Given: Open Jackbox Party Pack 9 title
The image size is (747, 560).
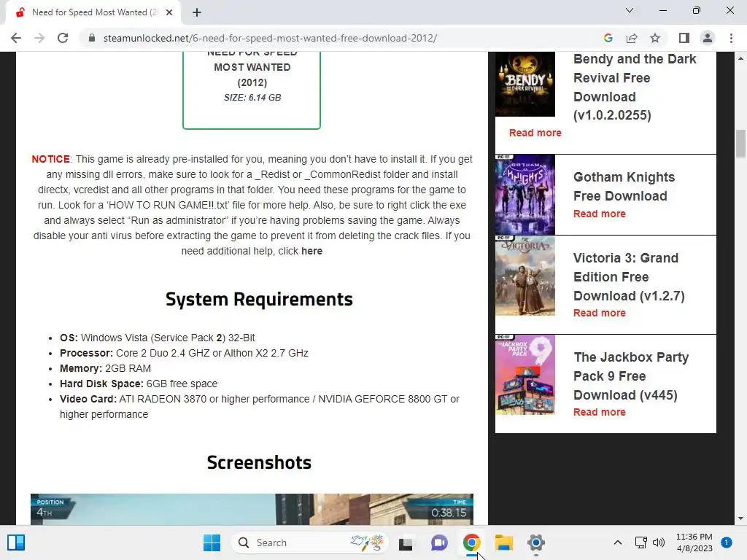Looking at the screenshot, I should coord(631,376).
